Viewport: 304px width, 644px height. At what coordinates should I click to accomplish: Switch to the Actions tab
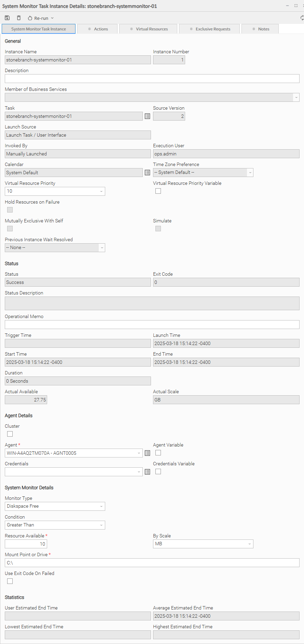pos(98,29)
